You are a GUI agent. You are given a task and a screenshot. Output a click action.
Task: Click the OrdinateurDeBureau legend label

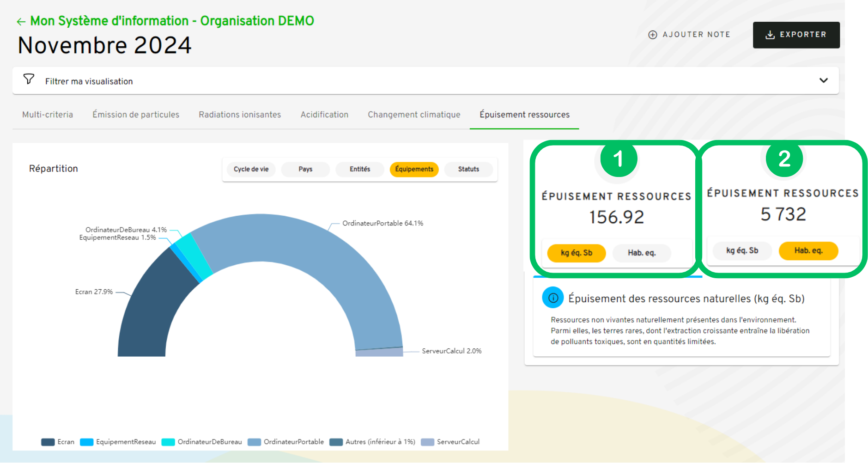210,442
